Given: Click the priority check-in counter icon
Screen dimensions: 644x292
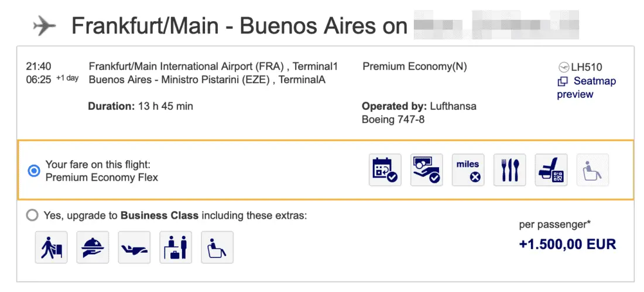Looking at the screenshot, I should pyautogui.click(x=176, y=247).
